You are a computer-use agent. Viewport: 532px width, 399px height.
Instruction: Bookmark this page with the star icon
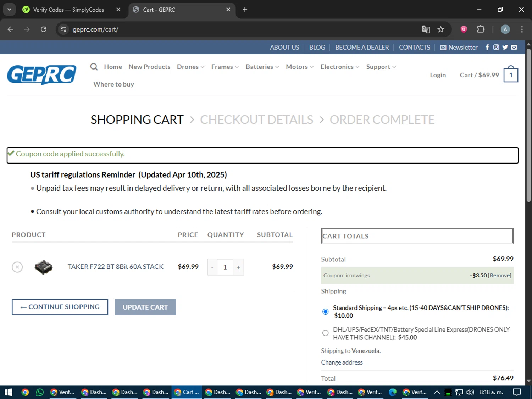440,29
